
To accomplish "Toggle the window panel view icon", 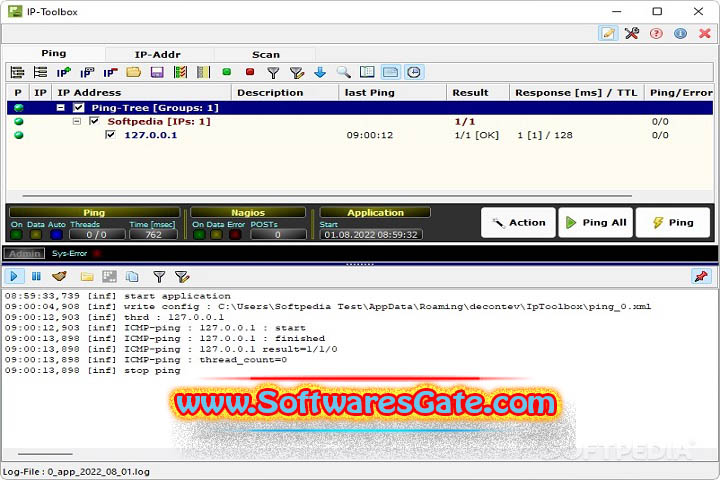I will coord(390,72).
